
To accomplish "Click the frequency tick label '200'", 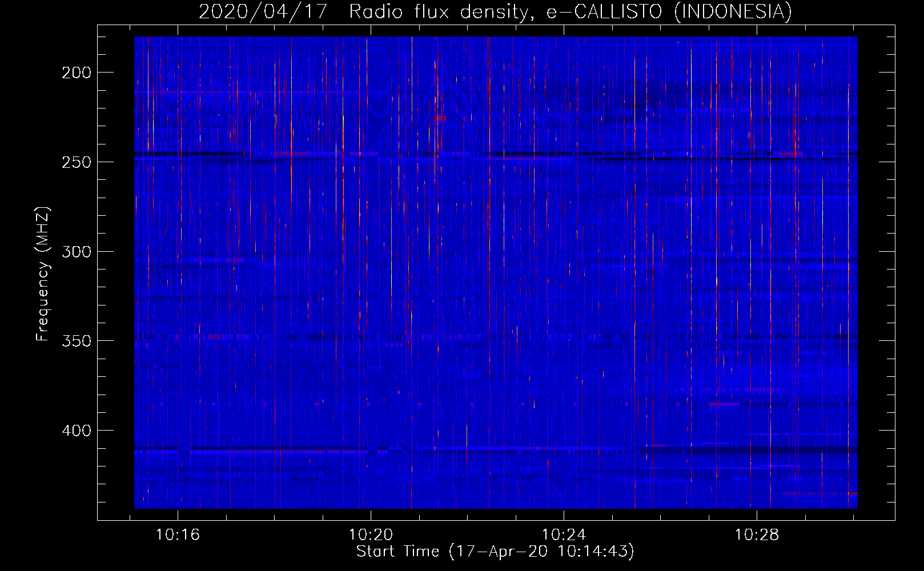I will pyautogui.click(x=77, y=73).
